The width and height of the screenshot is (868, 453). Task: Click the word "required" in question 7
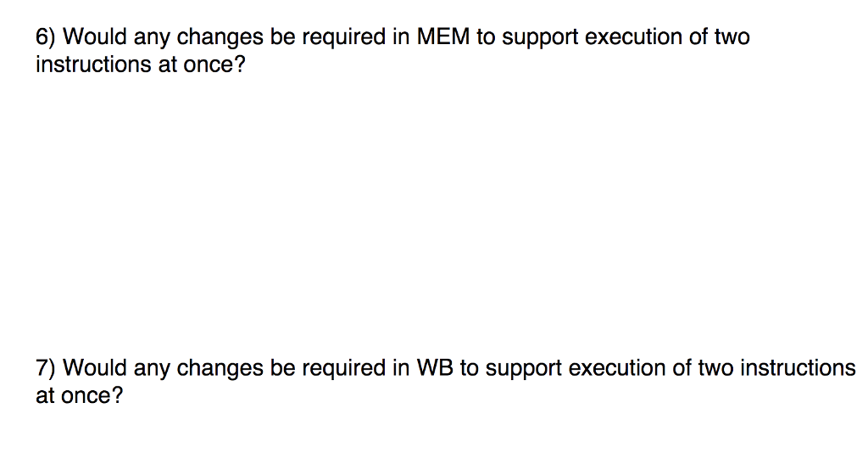(x=344, y=369)
